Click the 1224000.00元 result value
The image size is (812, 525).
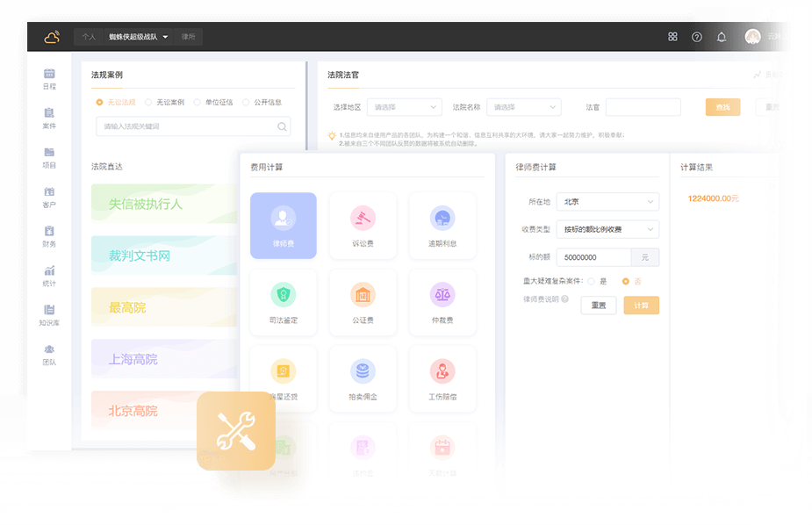pyautogui.click(x=713, y=198)
